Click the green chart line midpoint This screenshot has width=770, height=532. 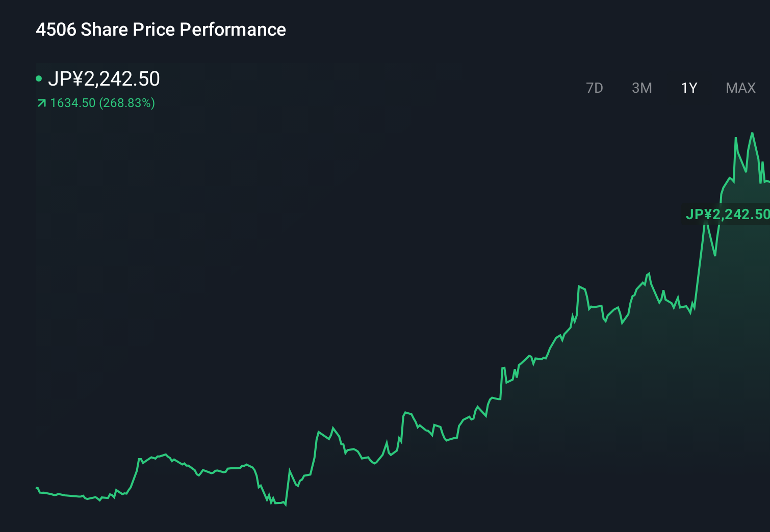point(403,413)
